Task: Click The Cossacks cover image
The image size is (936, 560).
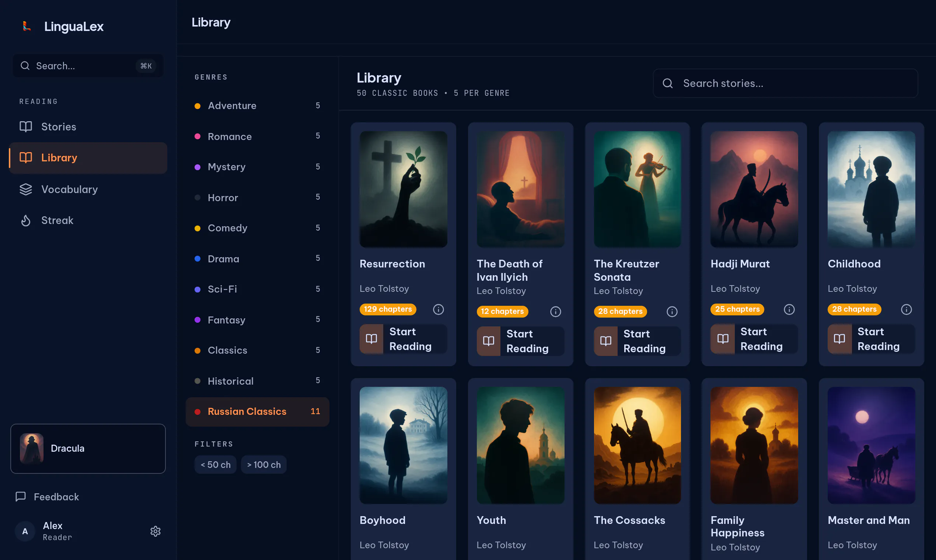Action: click(638, 445)
